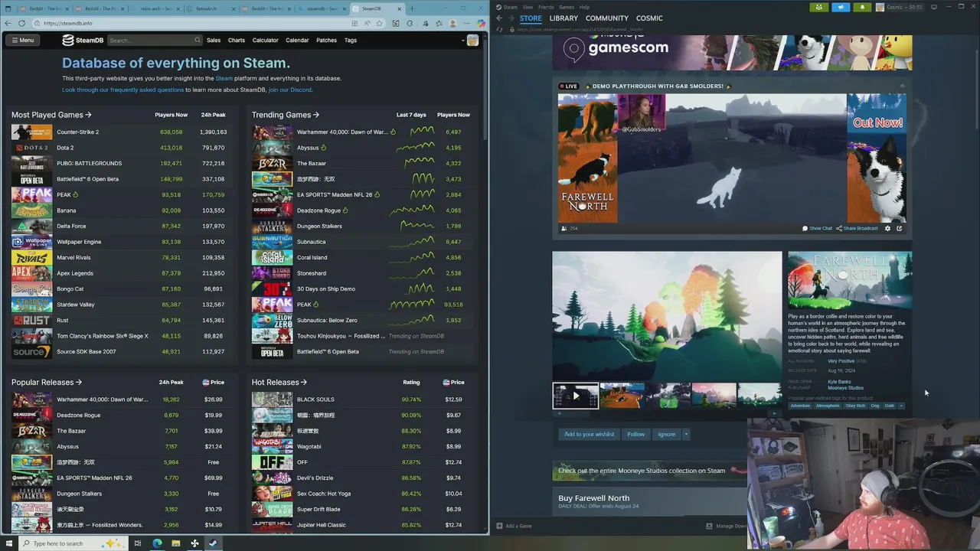Select Subnautica in Trending Games
980x551 pixels.
312,242
